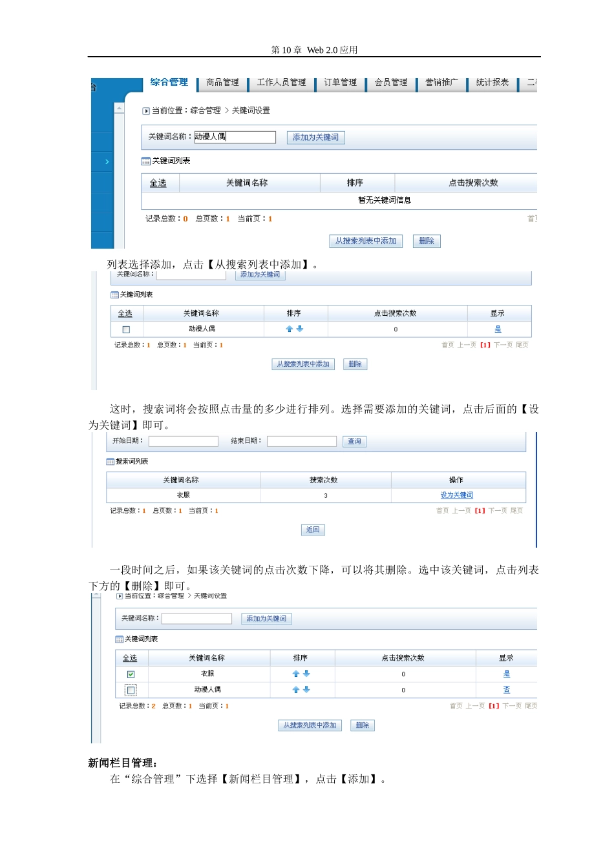The height and width of the screenshot is (868, 614).
Task: Click the 搜索次数 value 3
Action: [x=326, y=496]
